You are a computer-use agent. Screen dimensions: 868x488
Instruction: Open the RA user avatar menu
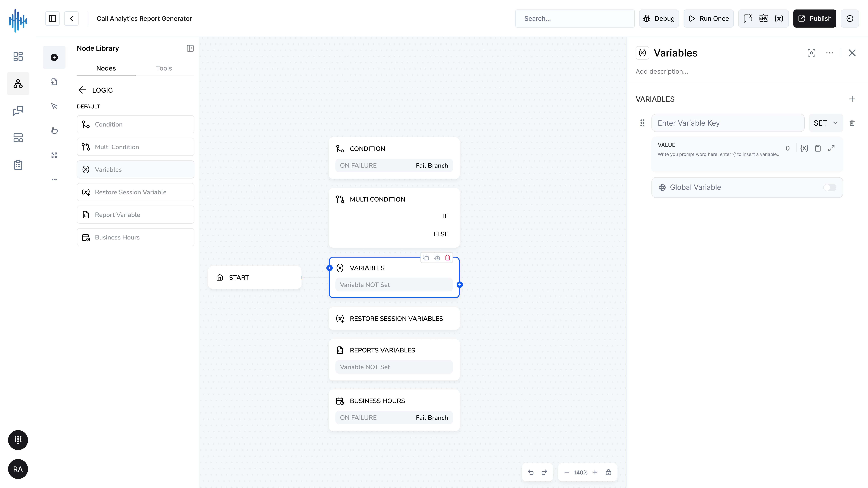pyautogui.click(x=18, y=469)
